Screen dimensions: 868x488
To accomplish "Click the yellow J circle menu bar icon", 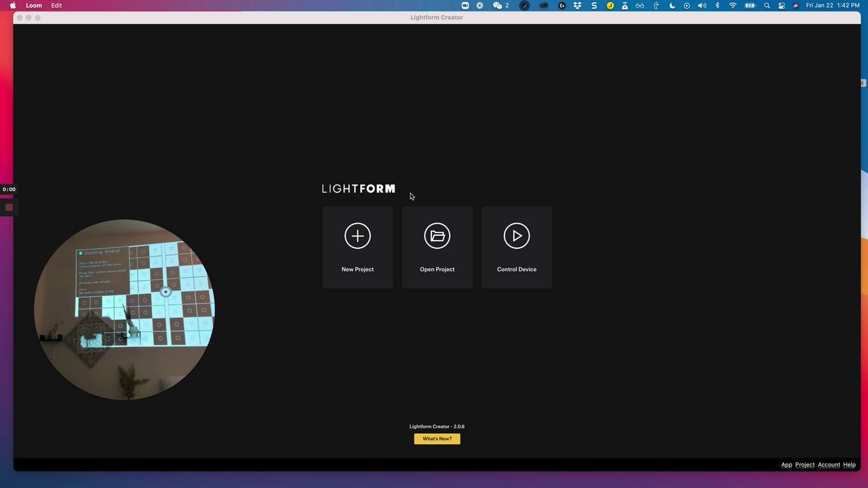I will pyautogui.click(x=610, y=5).
